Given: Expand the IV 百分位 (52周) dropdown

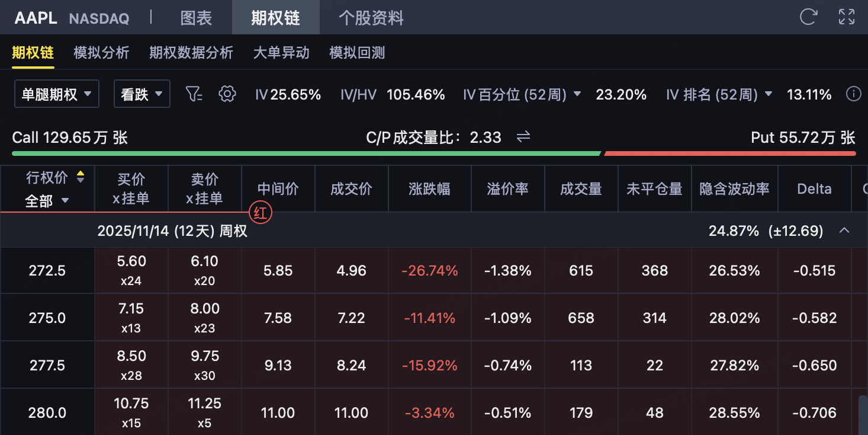Looking at the screenshot, I should pyautogui.click(x=577, y=94).
